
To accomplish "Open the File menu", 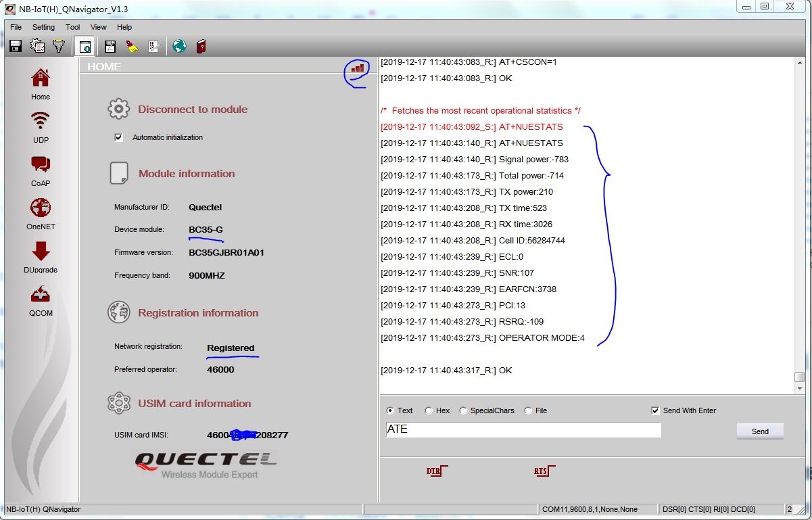I will click(16, 27).
